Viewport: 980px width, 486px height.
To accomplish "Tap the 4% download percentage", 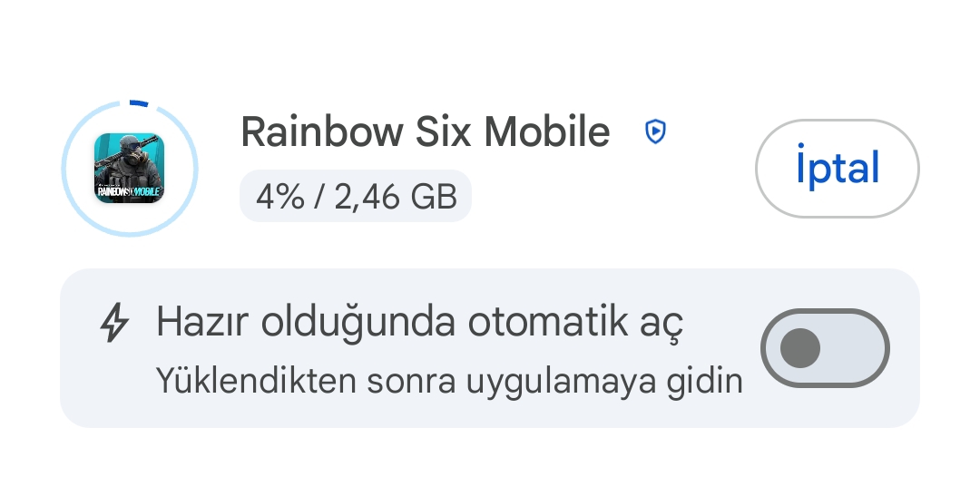I will (x=279, y=196).
